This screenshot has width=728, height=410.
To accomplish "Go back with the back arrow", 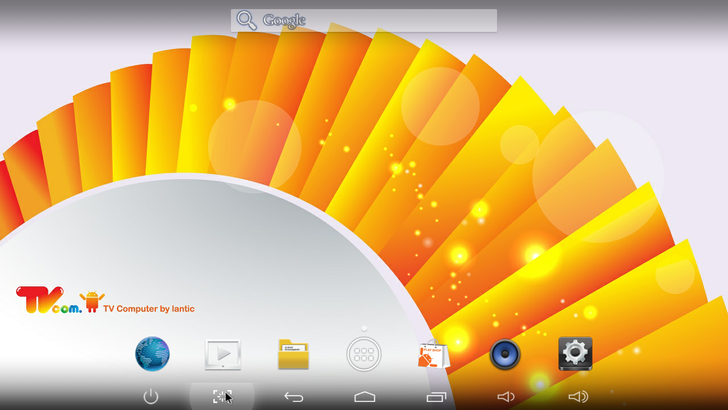I will click(293, 397).
